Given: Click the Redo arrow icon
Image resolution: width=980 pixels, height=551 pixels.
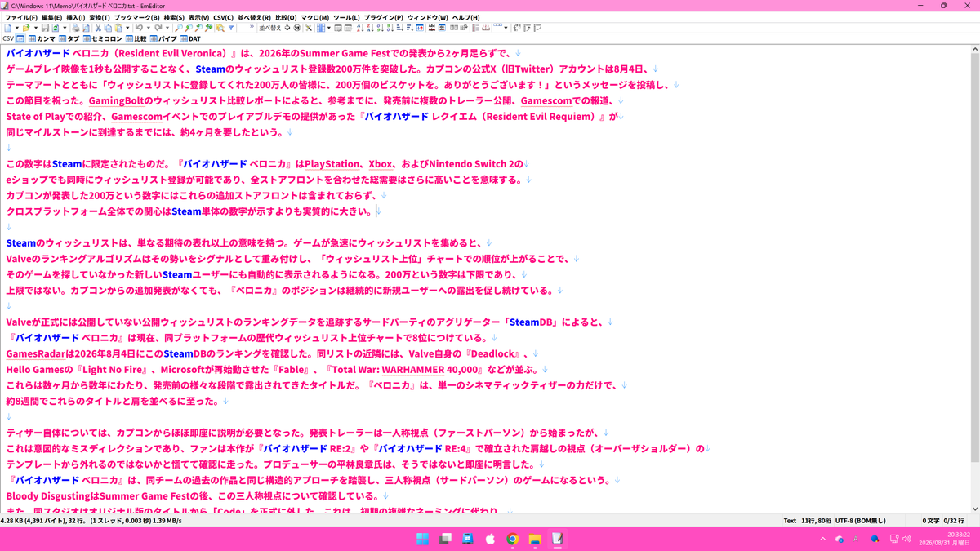Looking at the screenshot, I should (158, 28).
